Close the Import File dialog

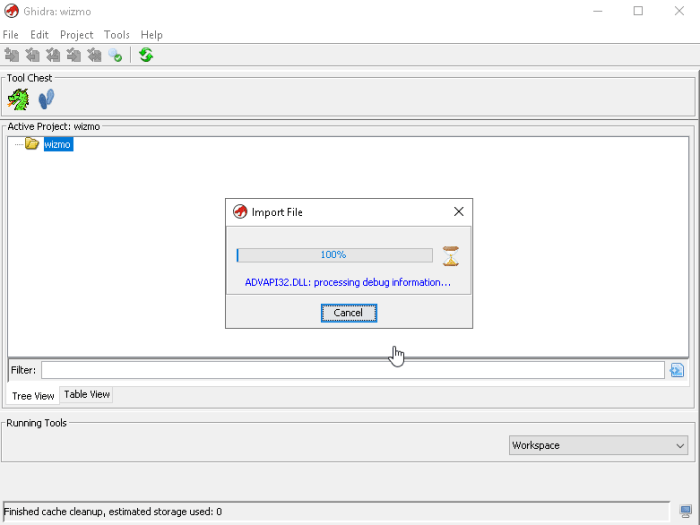tap(458, 212)
